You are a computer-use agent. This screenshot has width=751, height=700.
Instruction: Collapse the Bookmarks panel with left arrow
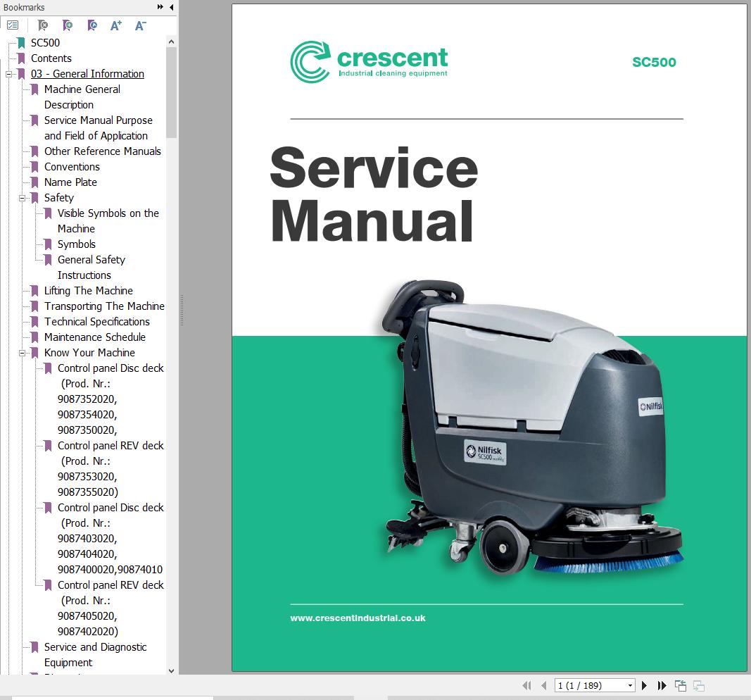[x=172, y=7]
